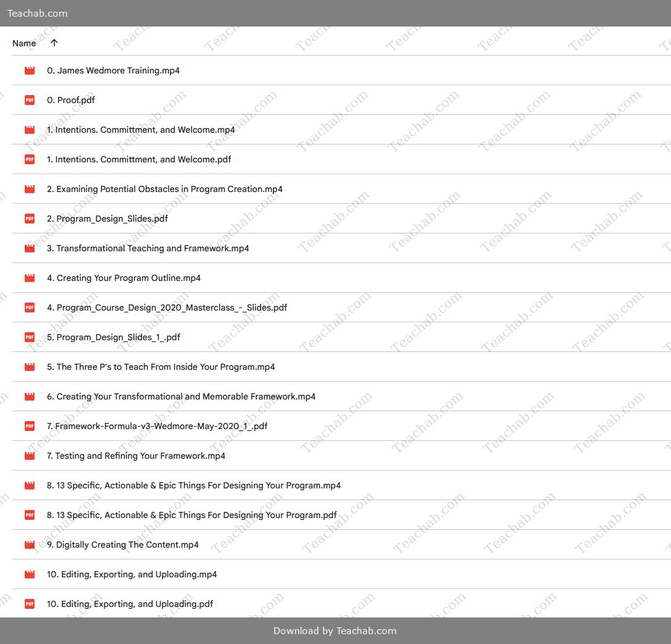671x644 pixels.
Task: Click Download by Teachab.com footer link
Action: coord(335,631)
